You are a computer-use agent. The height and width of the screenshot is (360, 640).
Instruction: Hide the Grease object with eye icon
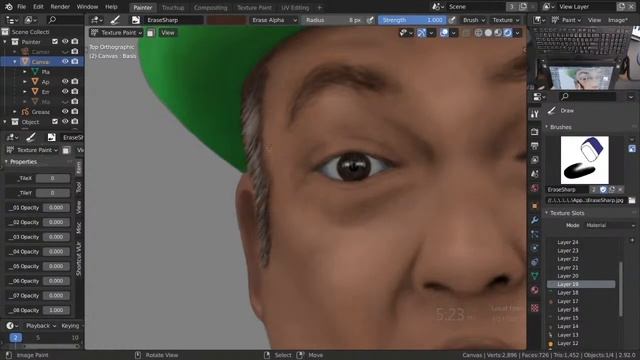click(65, 111)
